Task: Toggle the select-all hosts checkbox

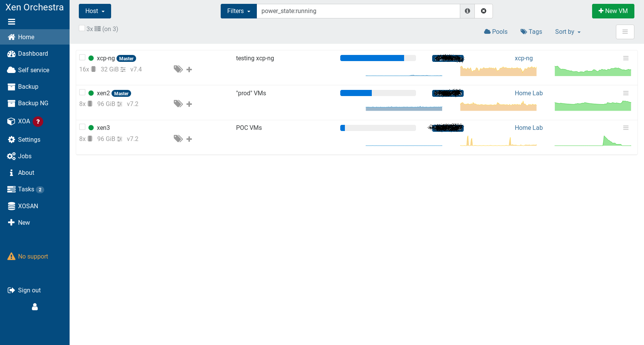Action: point(82,28)
